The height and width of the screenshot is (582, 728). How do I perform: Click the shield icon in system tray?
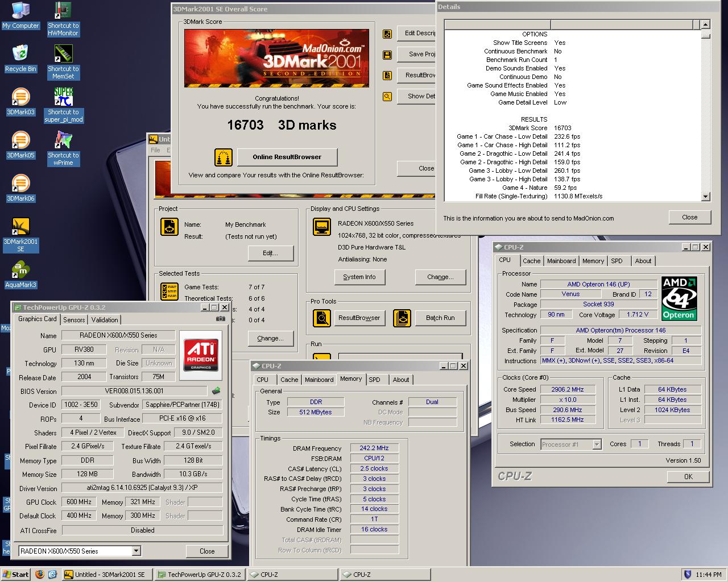click(x=688, y=575)
